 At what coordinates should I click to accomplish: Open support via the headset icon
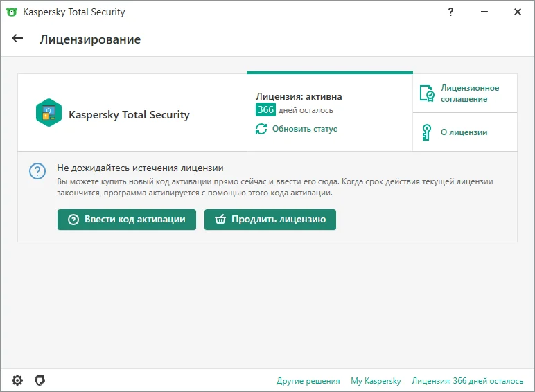coord(40,380)
